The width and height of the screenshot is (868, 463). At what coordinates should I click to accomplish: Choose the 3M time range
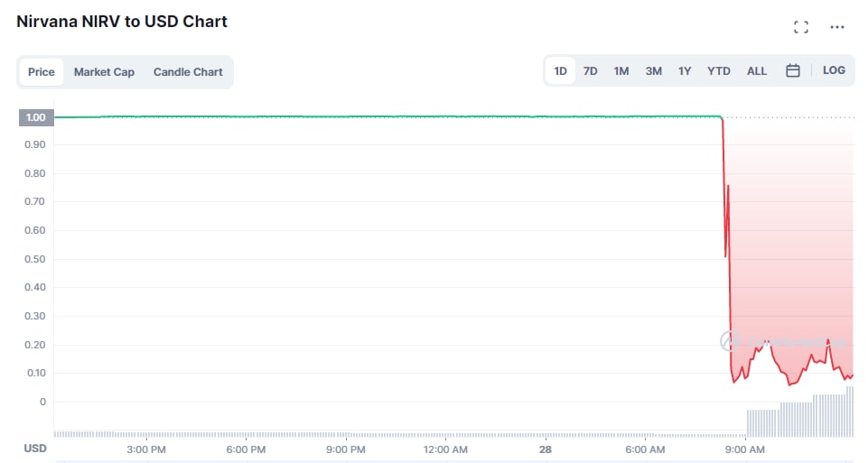[x=653, y=70]
